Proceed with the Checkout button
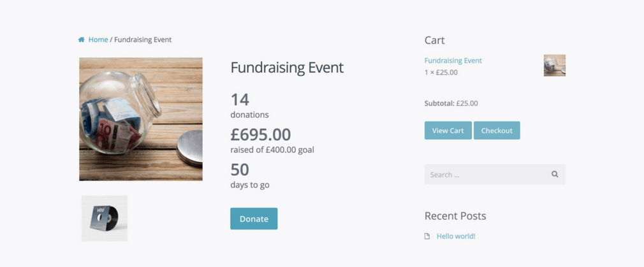 497,130
